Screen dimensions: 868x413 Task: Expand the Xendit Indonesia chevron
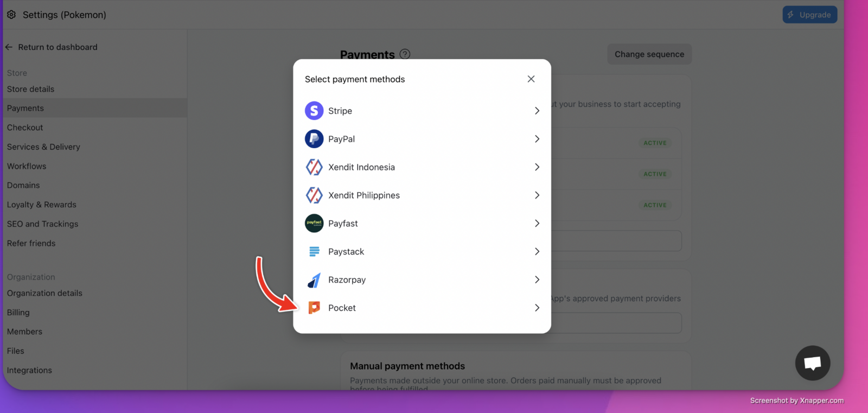(x=537, y=167)
